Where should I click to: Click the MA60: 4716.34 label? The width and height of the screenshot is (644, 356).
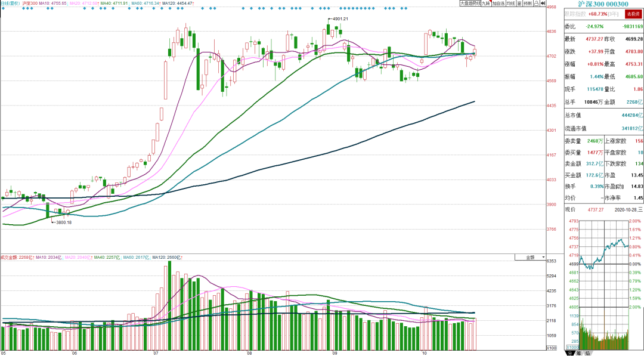coord(146,4)
